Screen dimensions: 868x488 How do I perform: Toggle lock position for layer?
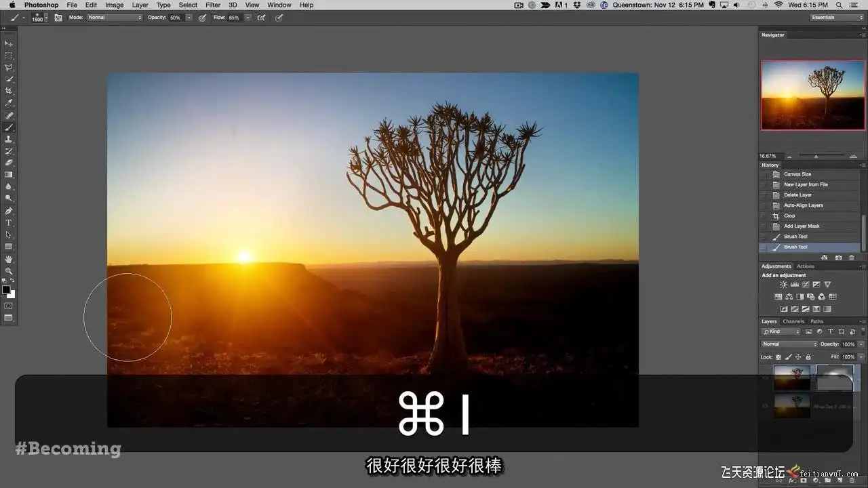[798, 357]
